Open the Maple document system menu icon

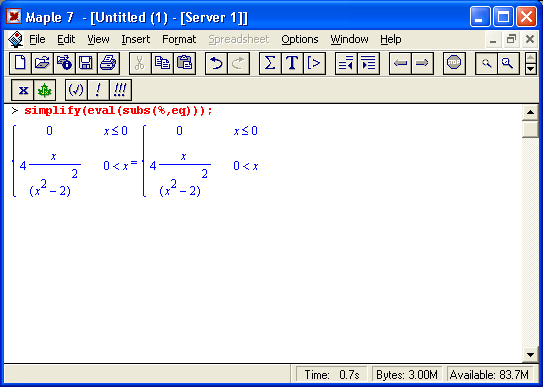tap(16, 39)
